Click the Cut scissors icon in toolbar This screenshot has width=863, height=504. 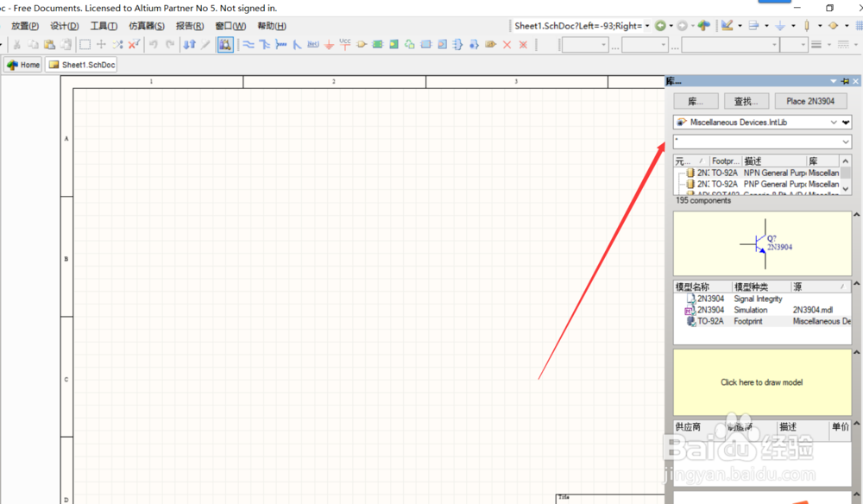[x=17, y=45]
